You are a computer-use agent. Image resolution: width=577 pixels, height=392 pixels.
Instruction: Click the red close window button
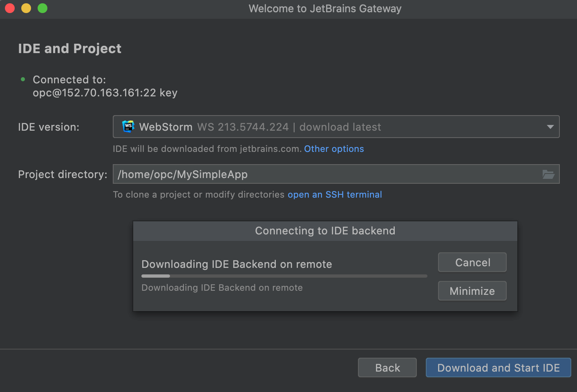(x=10, y=8)
